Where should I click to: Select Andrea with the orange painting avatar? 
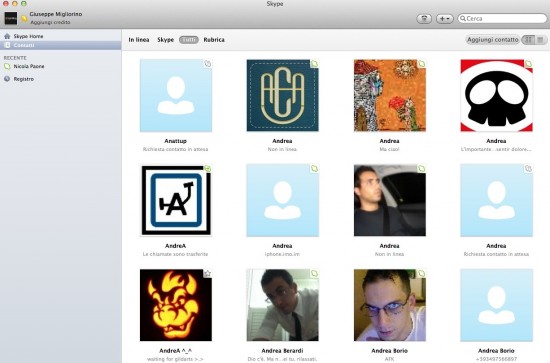point(390,95)
